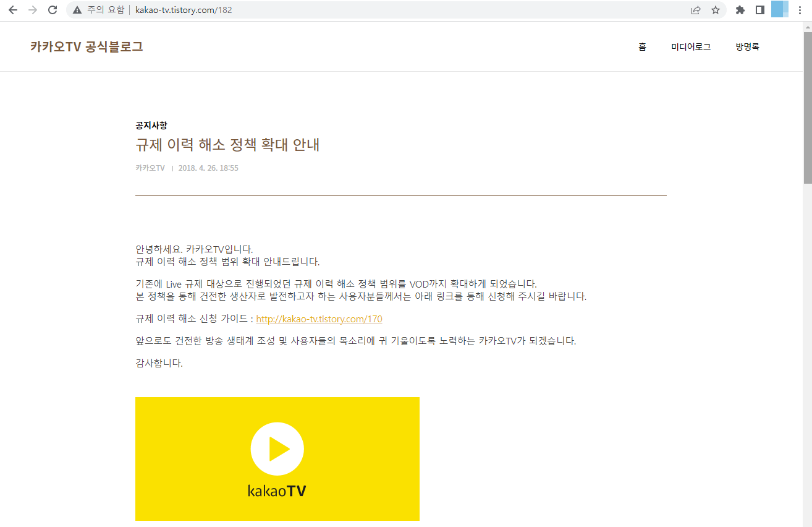Open the 미디어로그 menu item
The width and height of the screenshot is (812, 527).
tap(691, 46)
